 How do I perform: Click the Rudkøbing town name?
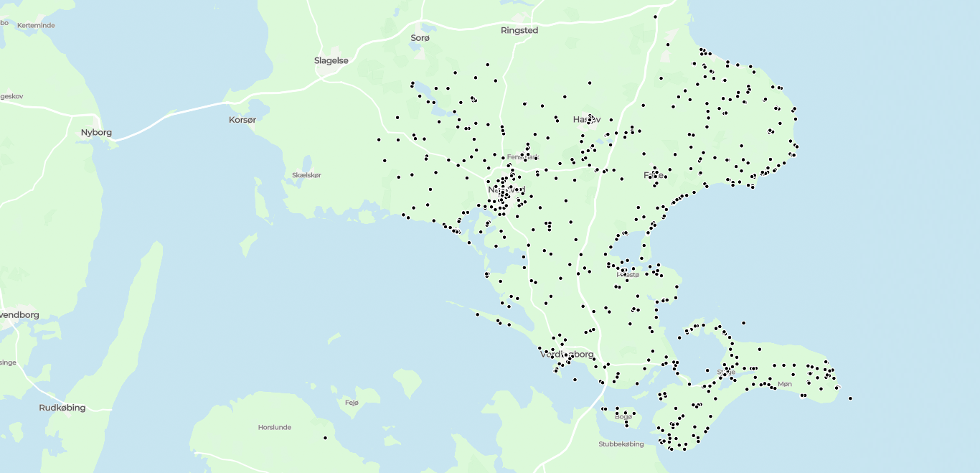tap(62, 407)
